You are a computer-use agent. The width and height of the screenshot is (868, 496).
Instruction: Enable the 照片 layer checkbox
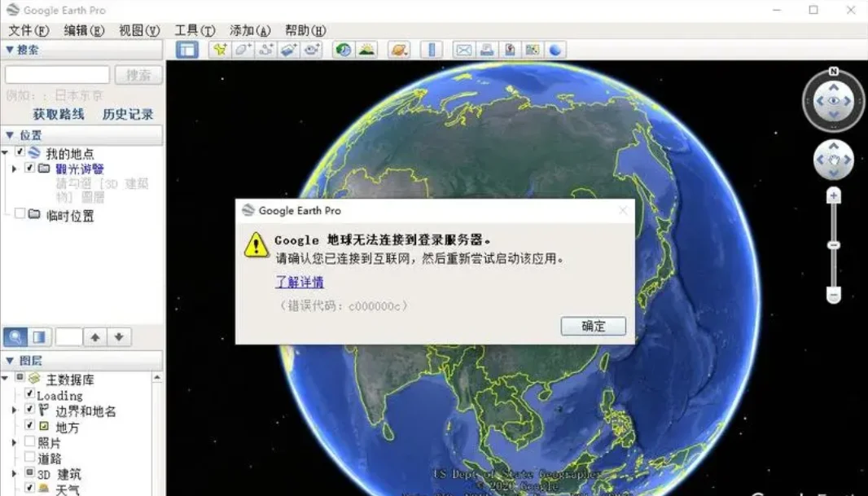pyautogui.click(x=30, y=441)
